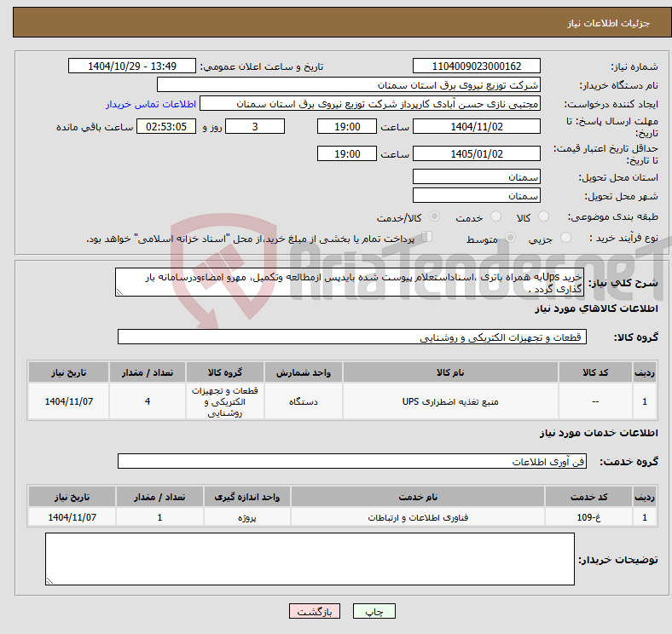
Task: Click the price validity date 1405/01/02
Action: (x=476, y=153)
